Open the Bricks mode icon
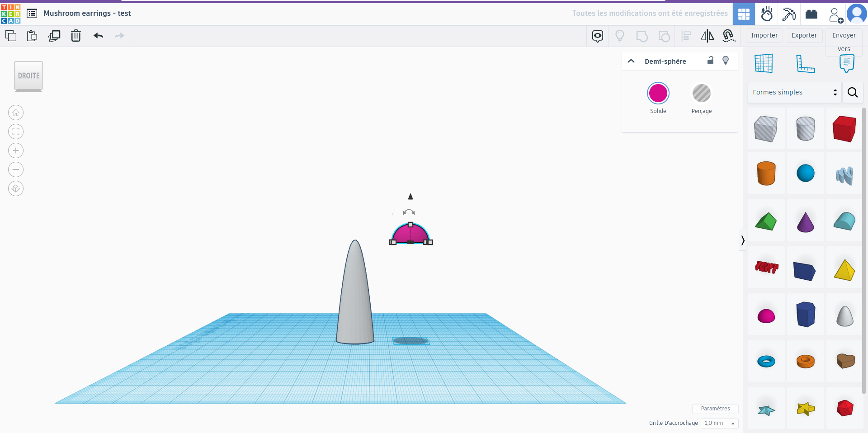Viewport: 868px width, 433px height. pos(811,14)
